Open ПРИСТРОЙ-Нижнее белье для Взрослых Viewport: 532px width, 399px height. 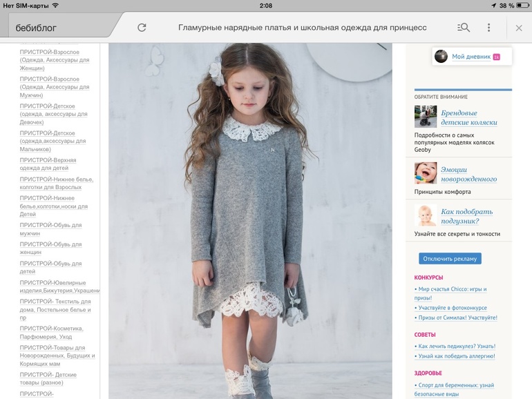pyautogui.click(x=57, y=183)
